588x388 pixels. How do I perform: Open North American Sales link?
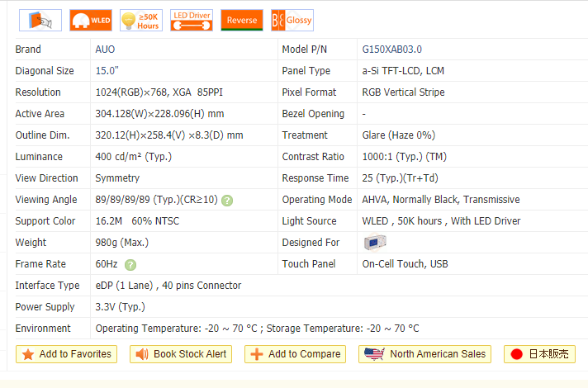point(425,354)
